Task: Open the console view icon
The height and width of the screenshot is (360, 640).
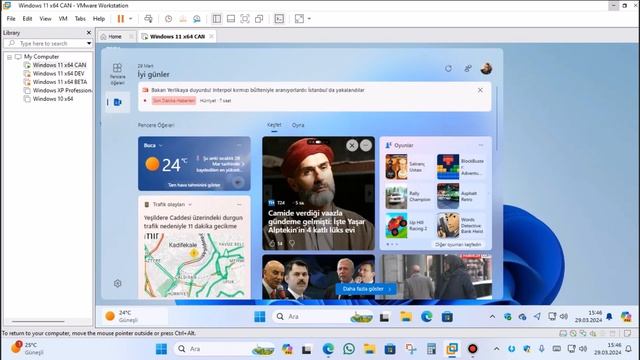Action: pyautogui.click(x=279, y=19)
